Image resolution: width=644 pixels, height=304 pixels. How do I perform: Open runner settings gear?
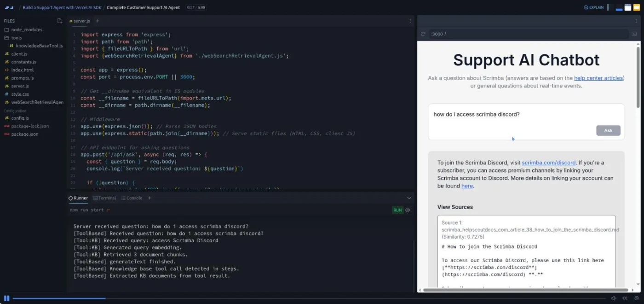pyautogui.click(x=408, y=210)
